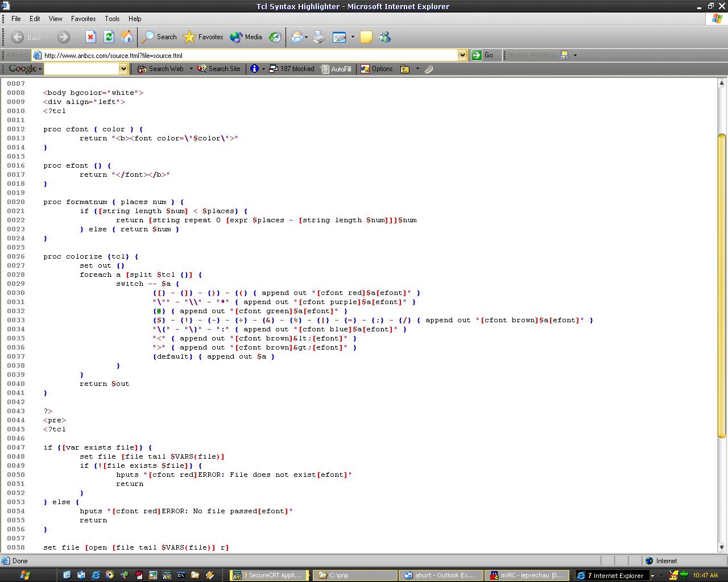This screenshot has width=728, height=582.
Task: Click the Back navigation button
Action: click(x=27, y=37)
